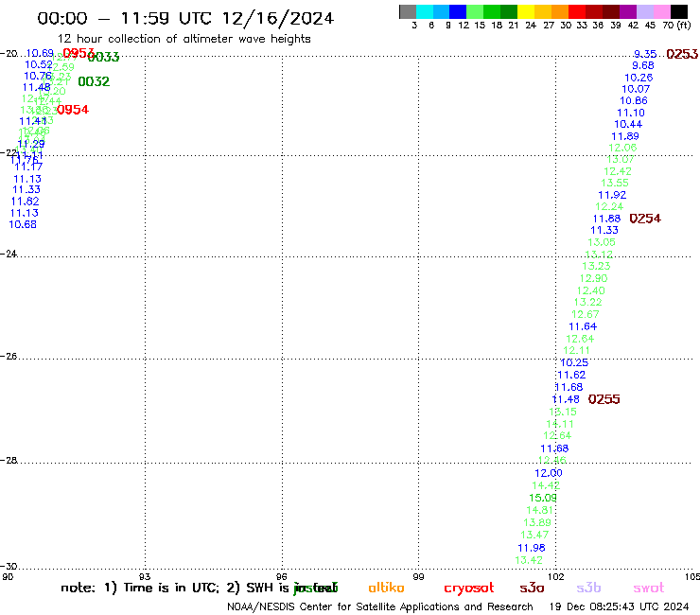Click the wave height value 10.86

coord(633,101)
